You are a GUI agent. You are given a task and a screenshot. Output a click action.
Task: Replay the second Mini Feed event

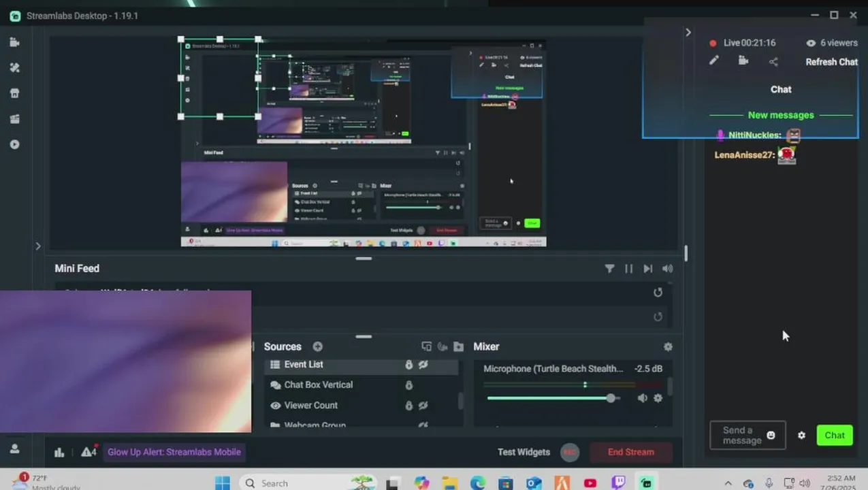658,316
